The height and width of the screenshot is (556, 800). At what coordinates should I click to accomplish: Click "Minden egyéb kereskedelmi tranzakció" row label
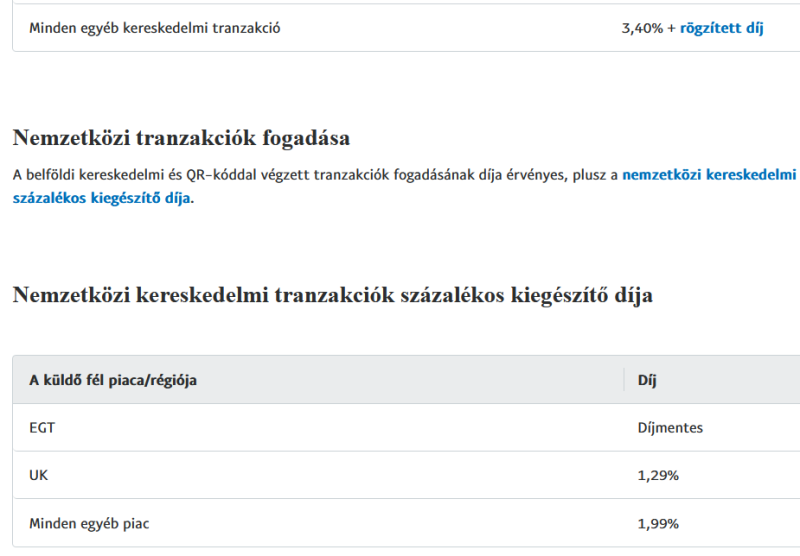pyautogui.click(x=154, y=28)
